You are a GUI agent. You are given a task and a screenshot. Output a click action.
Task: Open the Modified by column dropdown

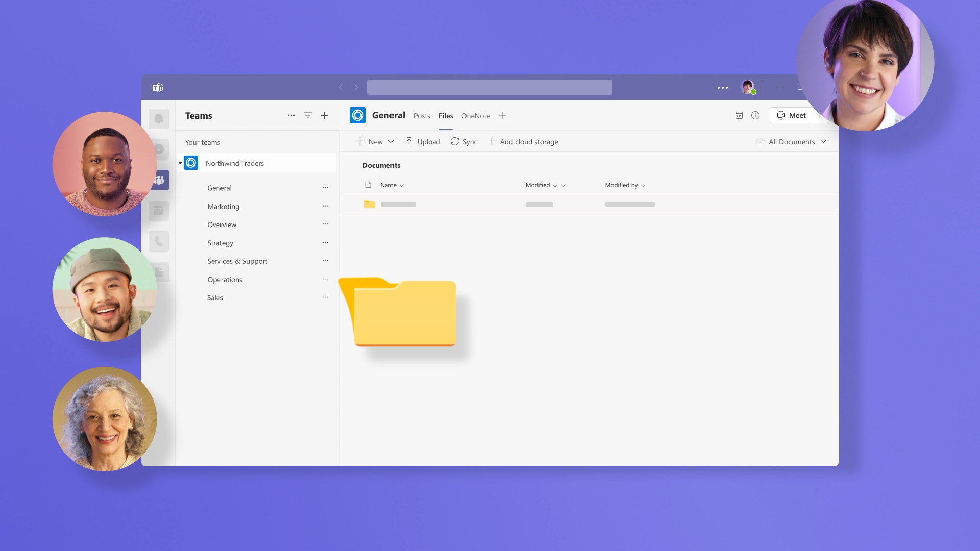643,186
